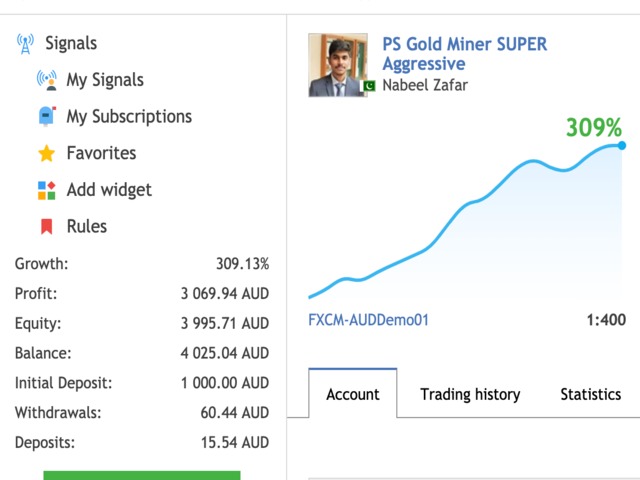Open the Favorites list
The width and height of the screenshot is (640, 480).
[101, 154]
